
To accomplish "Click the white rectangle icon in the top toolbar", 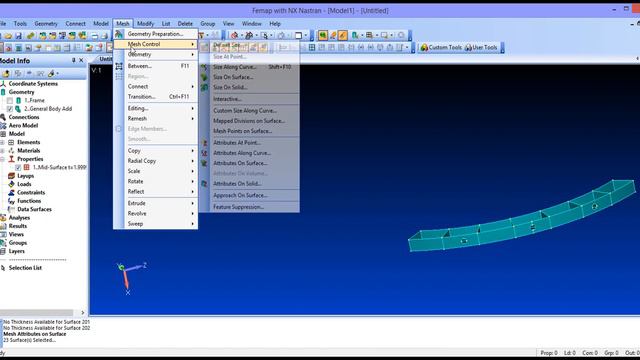I will point(298,36).
